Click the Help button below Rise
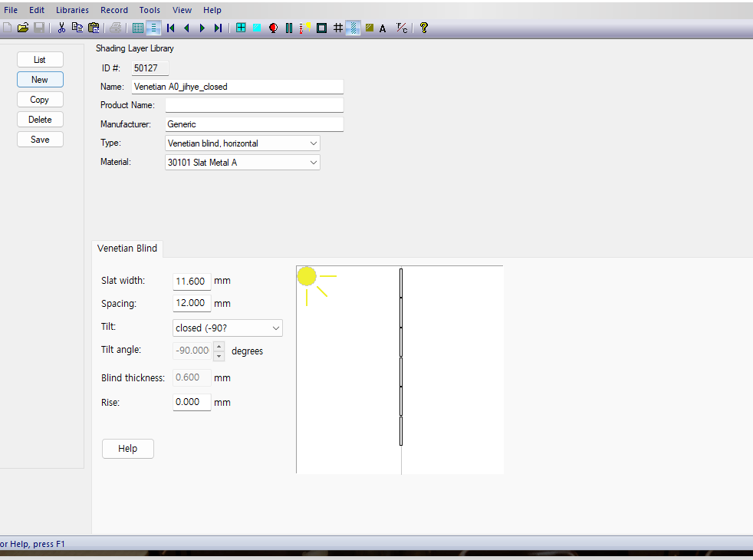 tap(127, 449)
